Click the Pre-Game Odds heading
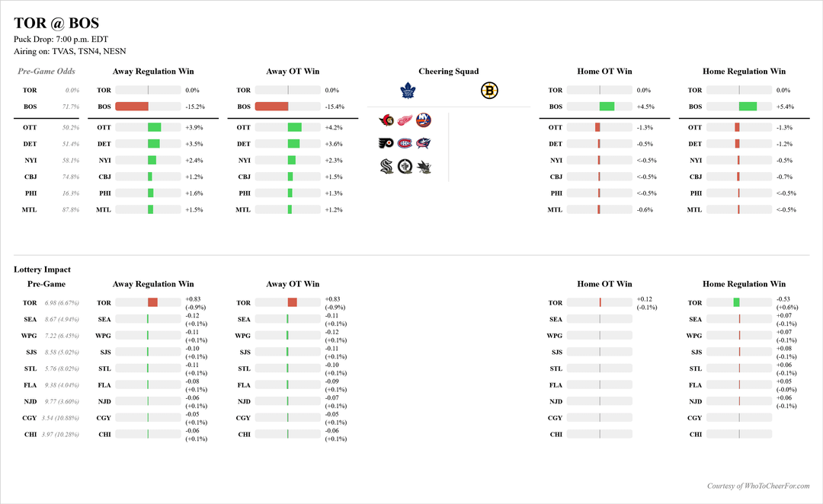 pos(46,72)
